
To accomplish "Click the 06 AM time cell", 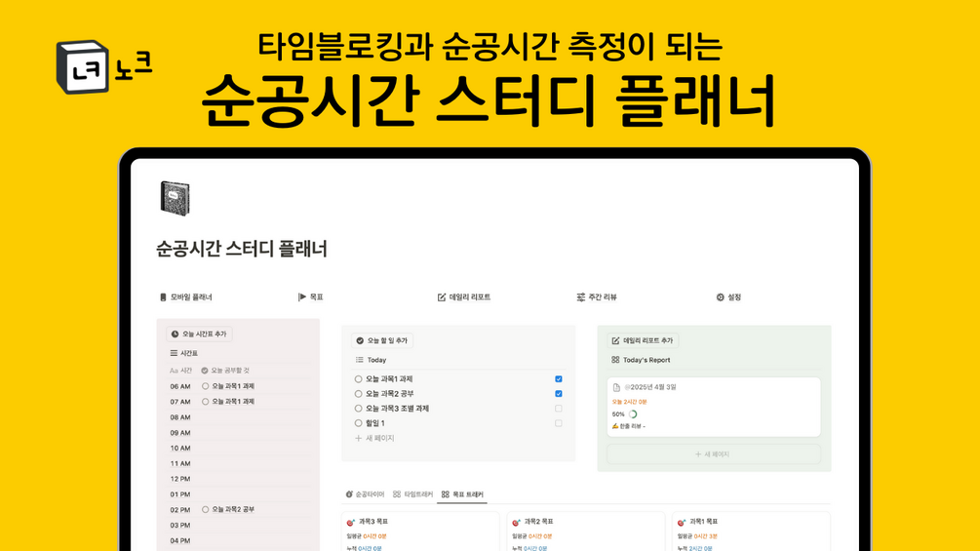I will (180, 387).
